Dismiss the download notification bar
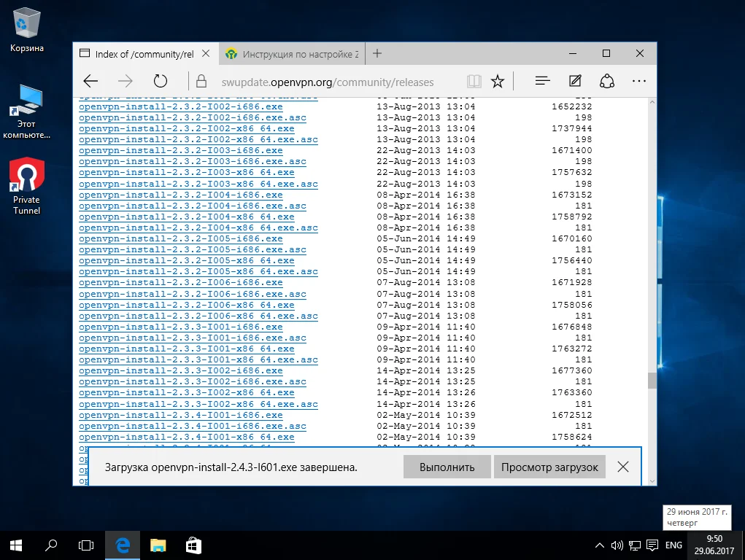Screen dimensions: 745x560 [623, 467]
